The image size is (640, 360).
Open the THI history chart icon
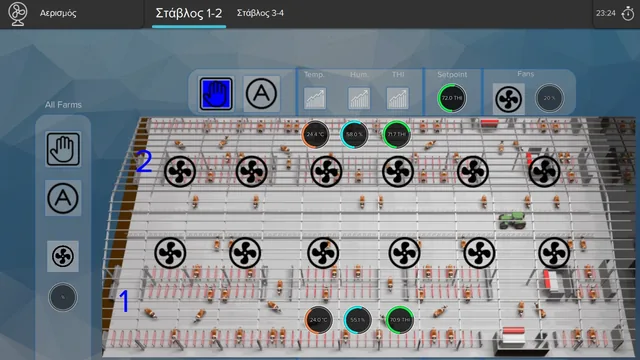(x=398, y=98)
